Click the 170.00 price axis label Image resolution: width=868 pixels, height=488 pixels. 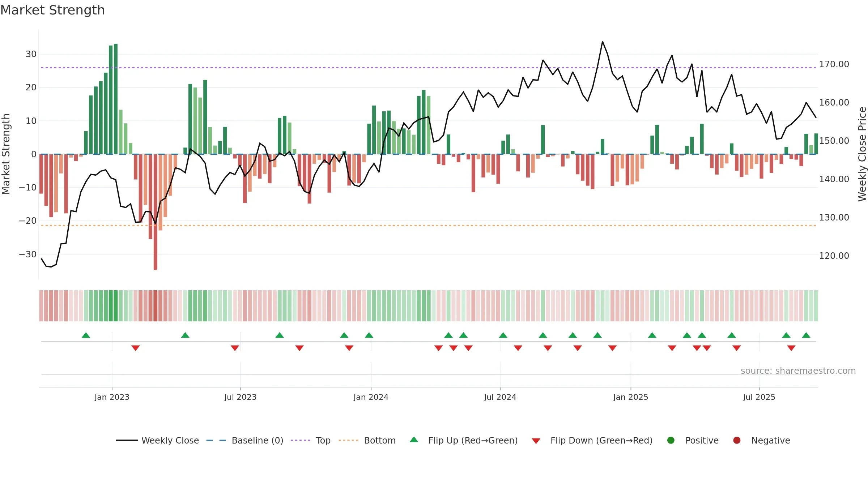point(834,64)
